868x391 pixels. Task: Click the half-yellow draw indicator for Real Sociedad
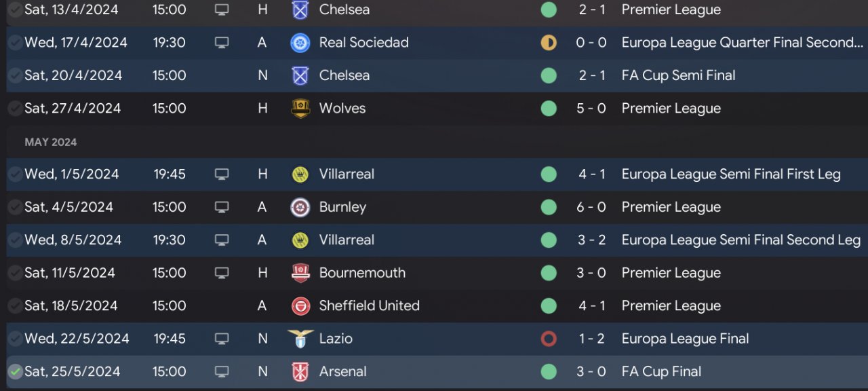549,43
